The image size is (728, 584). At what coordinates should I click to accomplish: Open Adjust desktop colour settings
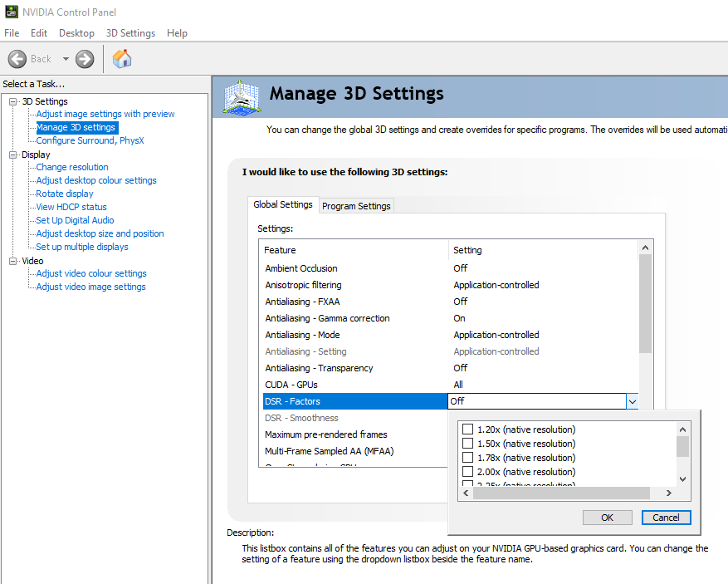(96, 180)
